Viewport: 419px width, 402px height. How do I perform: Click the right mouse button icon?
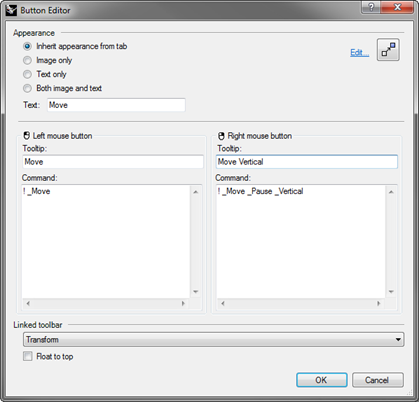point(221,136)
